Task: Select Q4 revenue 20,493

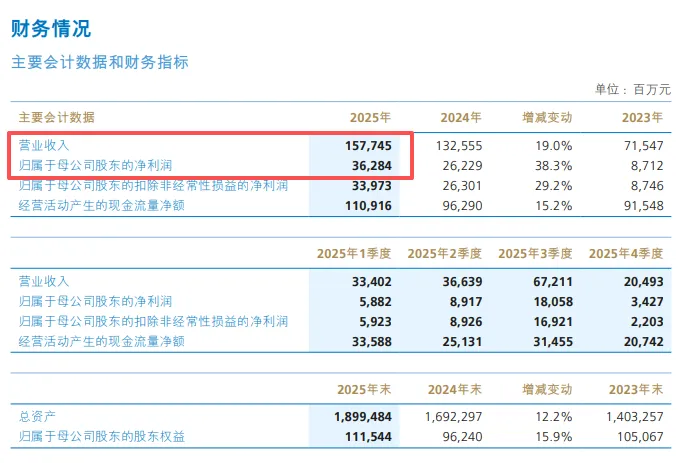Action: pos(644,281)
